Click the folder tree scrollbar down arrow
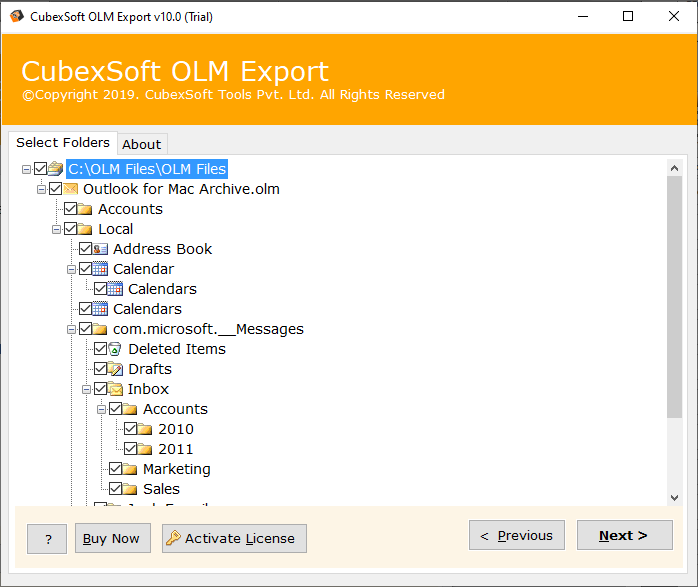This screenshot has width=698, height=587. 674,497
